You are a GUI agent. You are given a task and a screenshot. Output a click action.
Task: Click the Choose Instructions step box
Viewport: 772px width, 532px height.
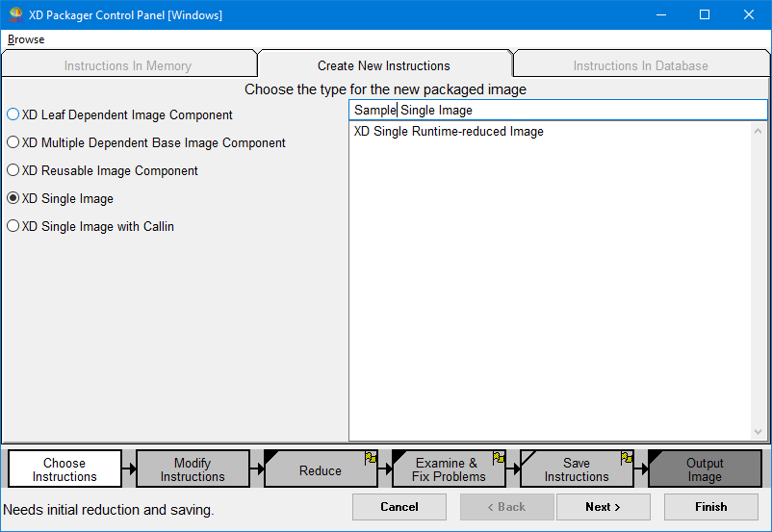coord(64,469)
